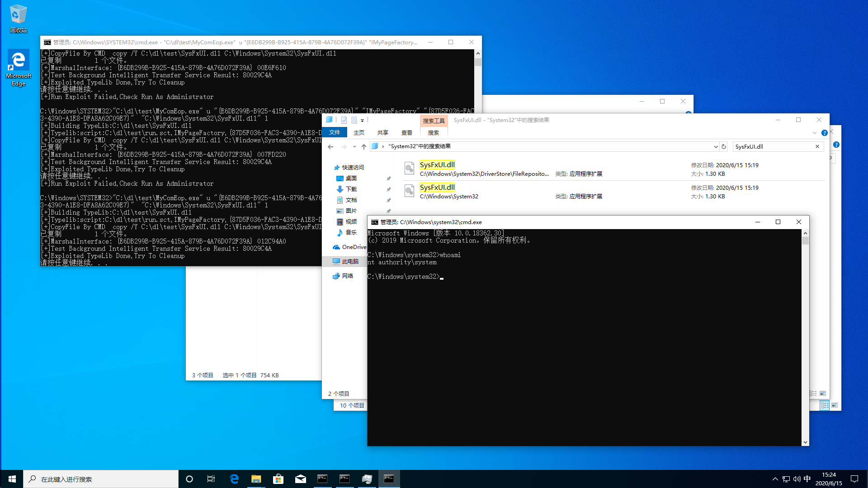Open the Mail app on the taskbar
This screenshot has width=868, height=488.
301,479
